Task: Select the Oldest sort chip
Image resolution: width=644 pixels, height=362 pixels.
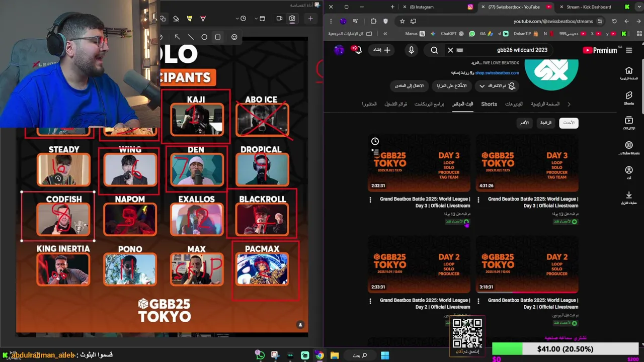Action: point(524,123)
